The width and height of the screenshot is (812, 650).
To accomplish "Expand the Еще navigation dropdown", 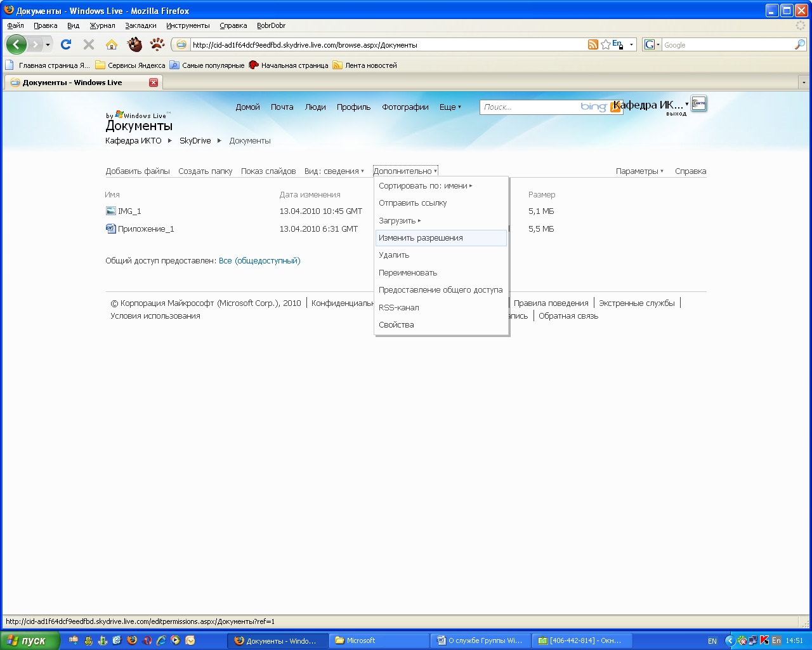I will pos(450,107).
